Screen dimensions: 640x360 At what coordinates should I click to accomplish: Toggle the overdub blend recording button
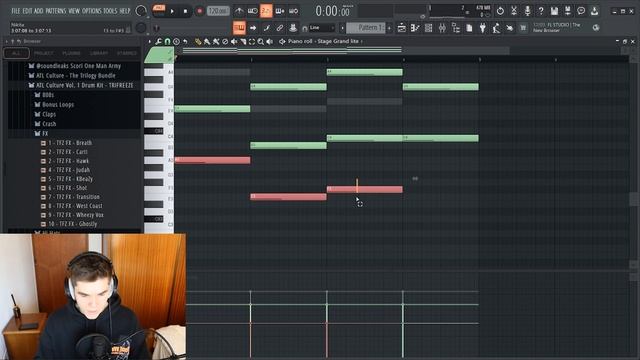tap(280, 11)
